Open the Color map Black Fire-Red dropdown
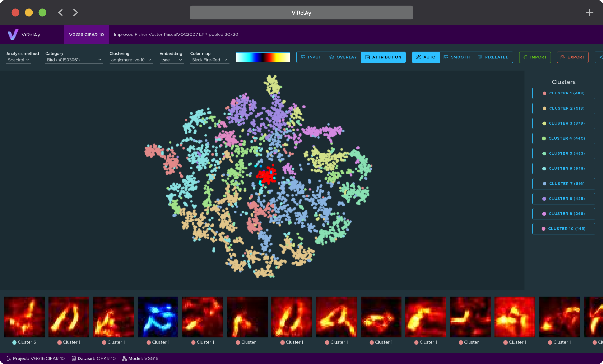The height and width of the screenshot is (364, 603). (x=209, y=60)
